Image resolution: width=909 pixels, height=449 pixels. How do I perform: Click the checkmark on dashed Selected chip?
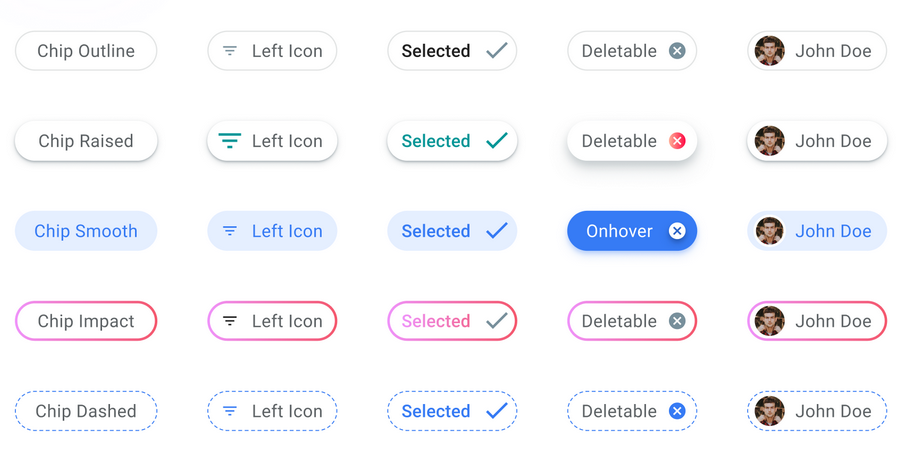coord(497,411)
